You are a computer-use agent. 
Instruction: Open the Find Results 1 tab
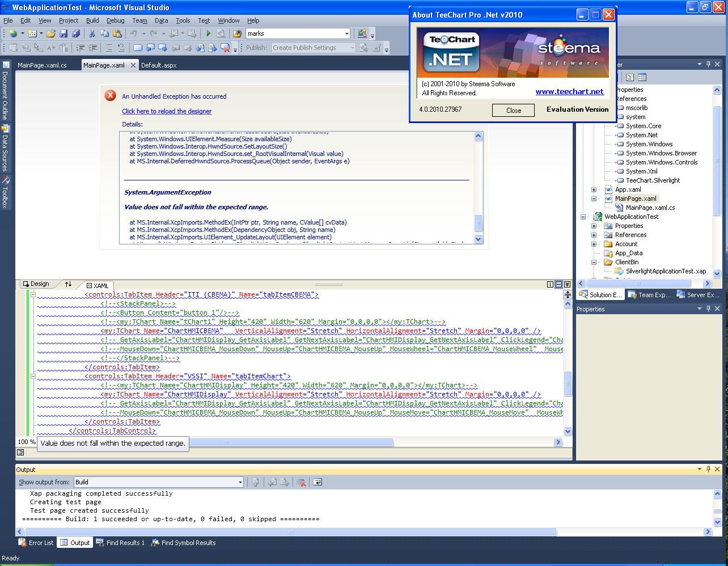tap(121, 543)
